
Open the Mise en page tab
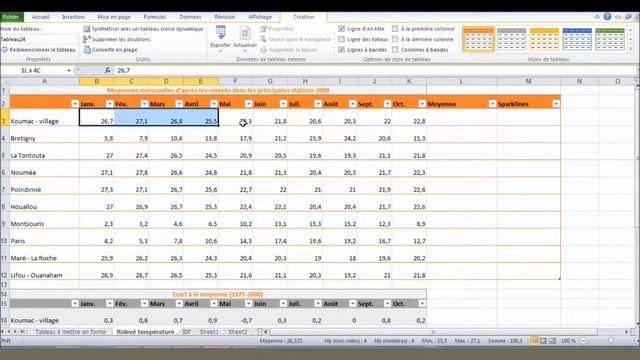pos(114,17)
